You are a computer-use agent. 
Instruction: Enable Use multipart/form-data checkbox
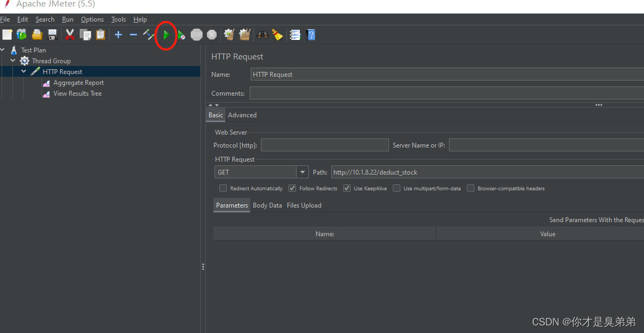tap(397, 188)
